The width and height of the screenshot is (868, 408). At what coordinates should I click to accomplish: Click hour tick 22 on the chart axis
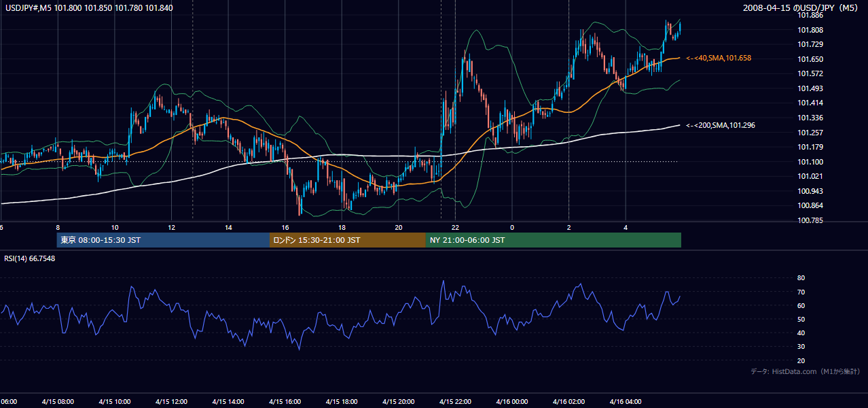tap(455, 227)
